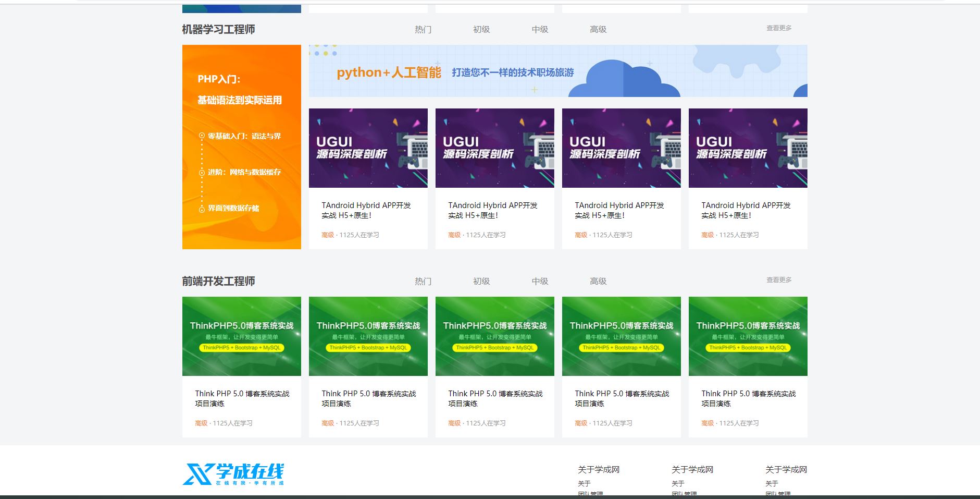Viewport: 980px width, 499px height.
Task: Open the orange PHP入门 course banner
Action: tap(241, 148)
